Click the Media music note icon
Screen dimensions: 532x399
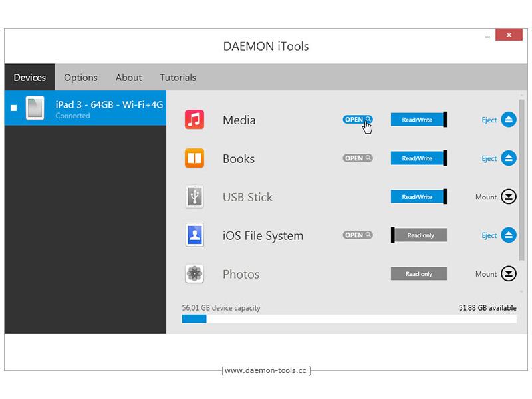pyautogui.click(x=194, y=120)
